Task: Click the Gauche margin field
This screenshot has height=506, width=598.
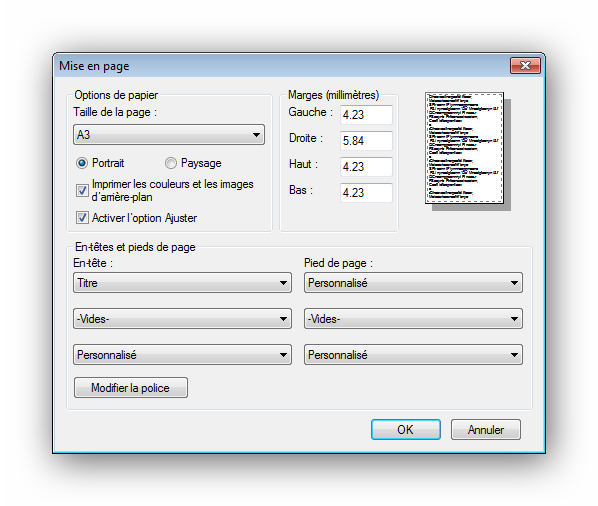Action: tap(366, 115)
